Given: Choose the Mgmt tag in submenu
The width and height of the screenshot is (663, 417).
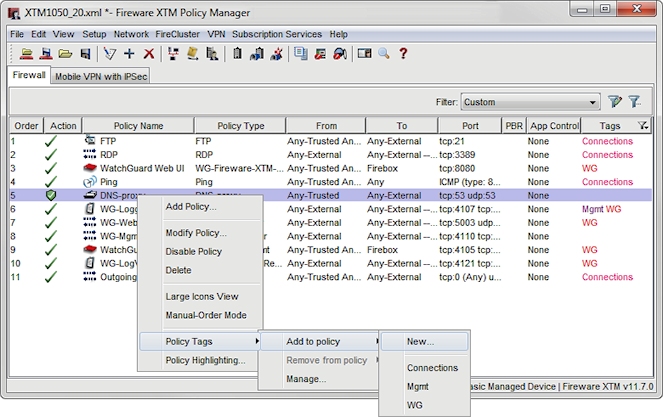Looking at the screenshot, I should click(418, 386).
